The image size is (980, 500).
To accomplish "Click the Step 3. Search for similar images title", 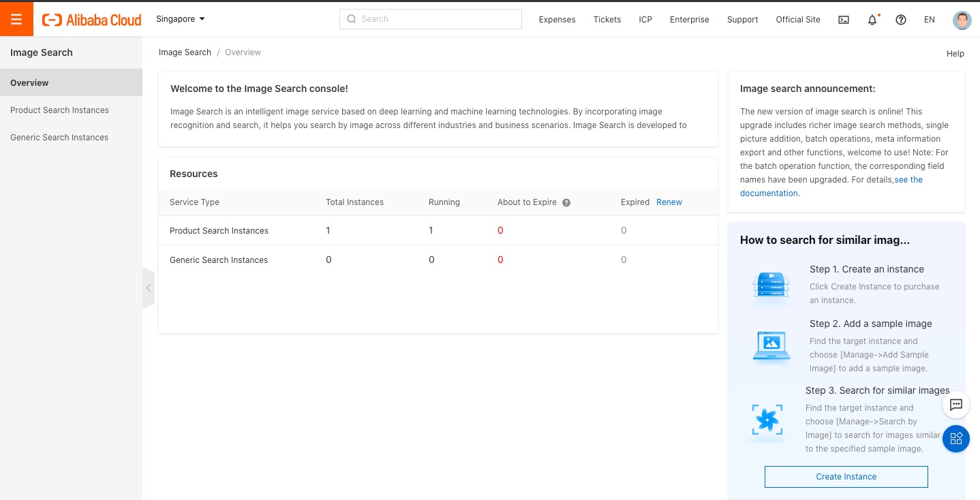I will (878, 390).
